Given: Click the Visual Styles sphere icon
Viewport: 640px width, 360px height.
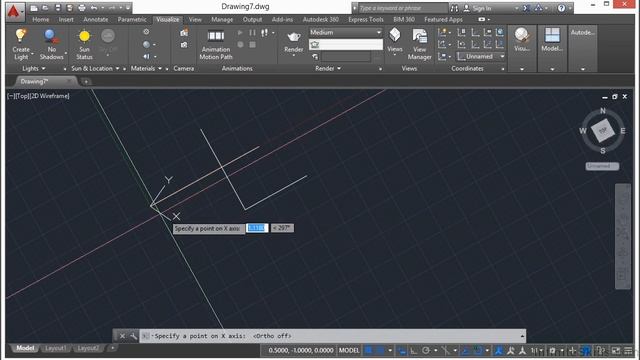Looking at the screenshot, I should (x=522, y=36).
